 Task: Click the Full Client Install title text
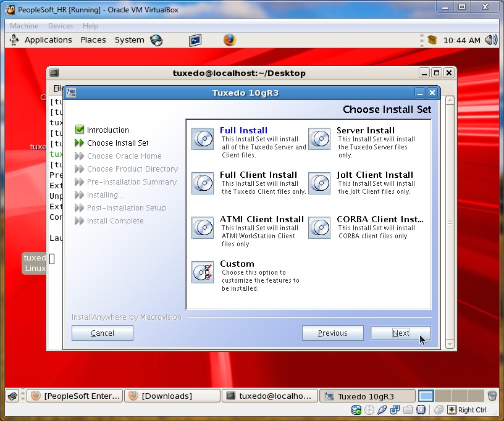click(x=258, y=175)
